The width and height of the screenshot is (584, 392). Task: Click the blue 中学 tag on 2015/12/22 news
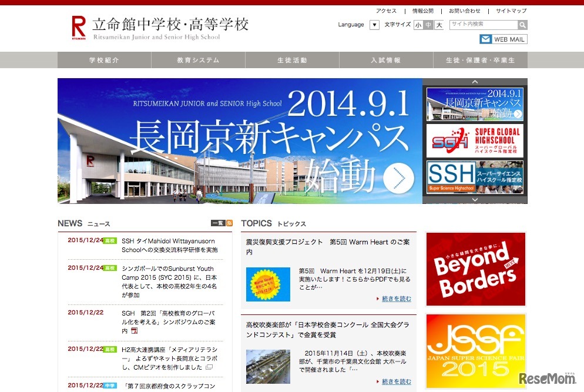click(110, 386)
